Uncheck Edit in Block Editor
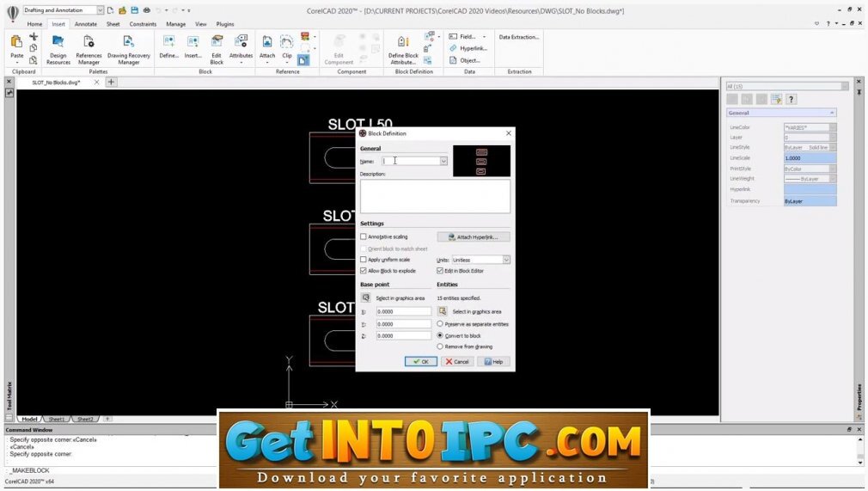Viewport: 868px width, 491px height. 439,271
